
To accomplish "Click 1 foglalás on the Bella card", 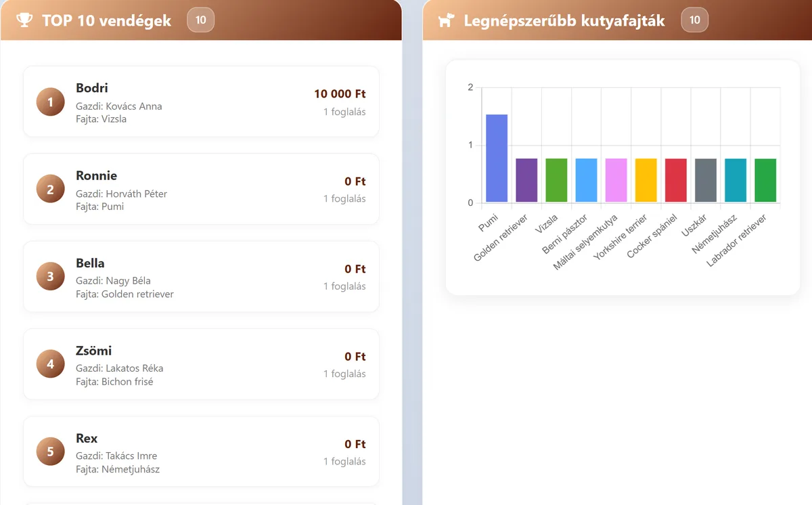I will point(344,286).
